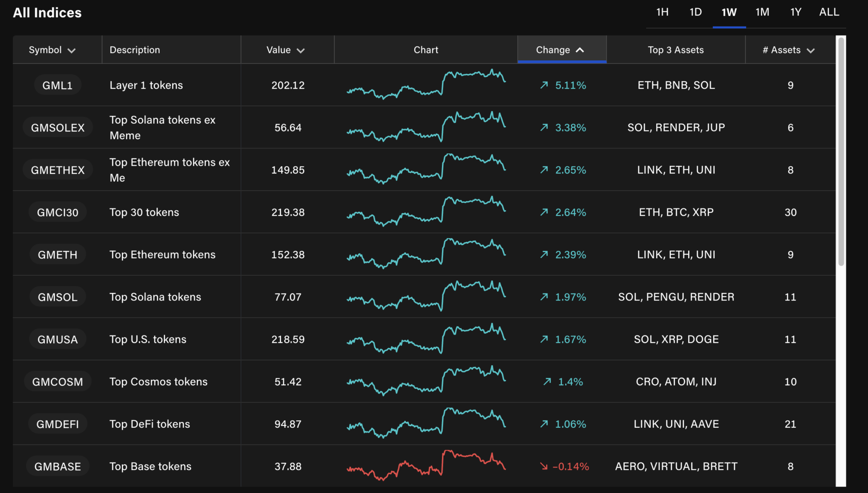Click the value 202.12
This screenshot has width=868, height=493.
[x=288, y=85]
